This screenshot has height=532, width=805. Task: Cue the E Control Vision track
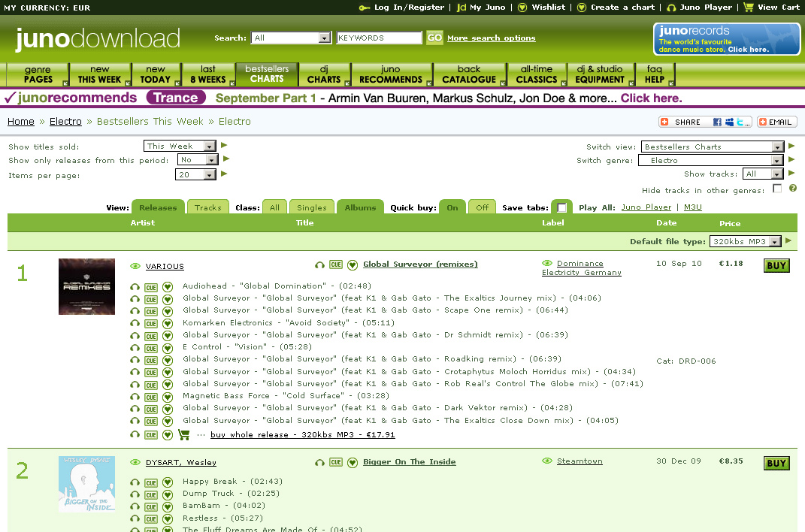(151, 349)
